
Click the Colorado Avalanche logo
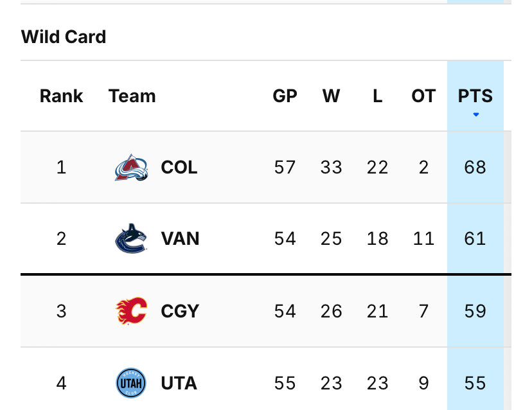tap(131, 167)
